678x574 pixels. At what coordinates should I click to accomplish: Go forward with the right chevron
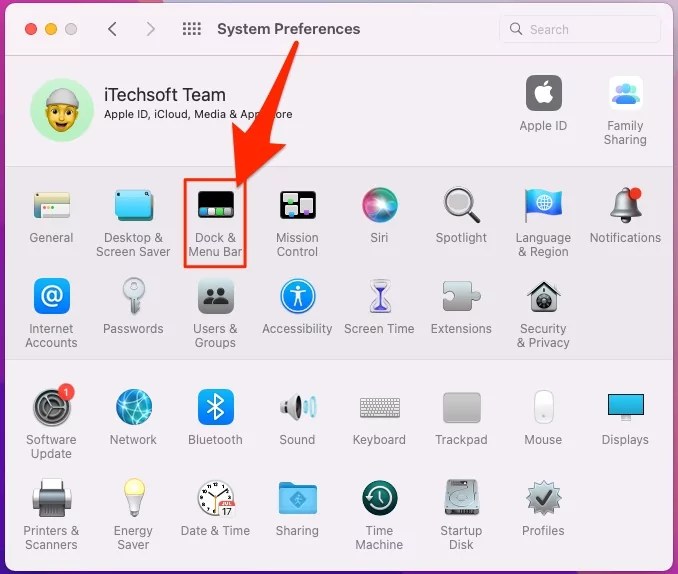pyautogui.click(x=150, y=29)
